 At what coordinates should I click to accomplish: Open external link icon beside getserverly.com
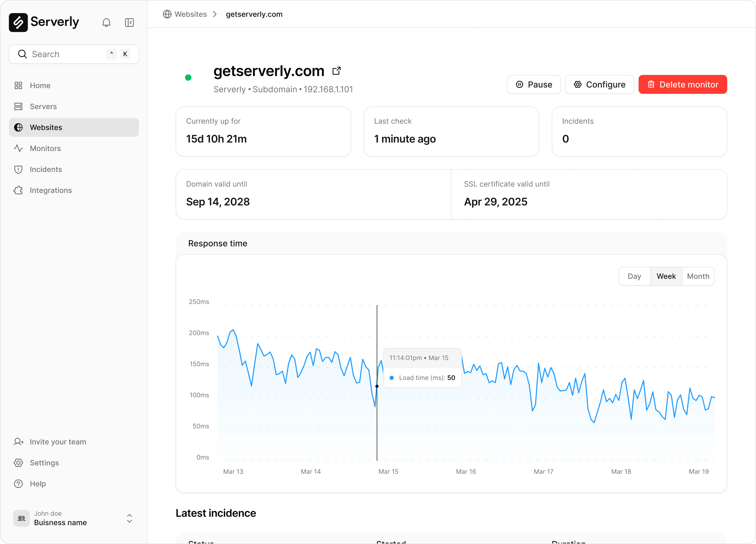pos(336,71)
